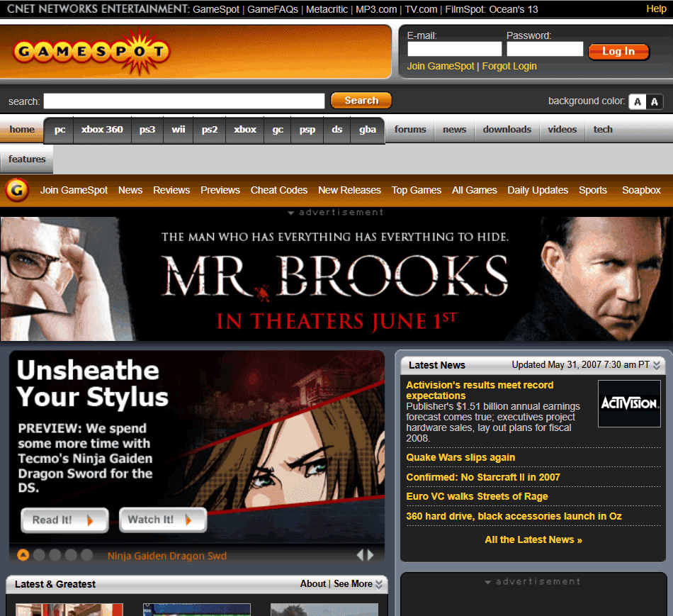
Task: Go to previous featured slide arrow
Action: [361, 555]
